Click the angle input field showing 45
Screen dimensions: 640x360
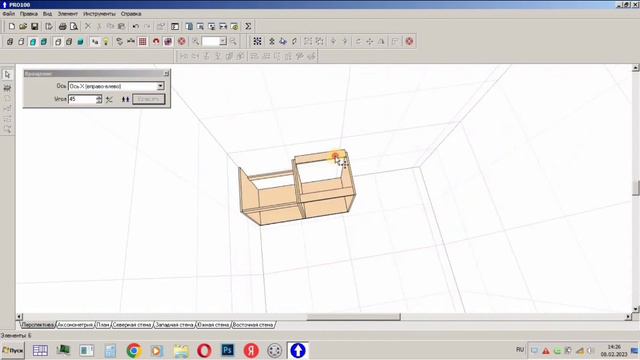(x=82, y=99)
